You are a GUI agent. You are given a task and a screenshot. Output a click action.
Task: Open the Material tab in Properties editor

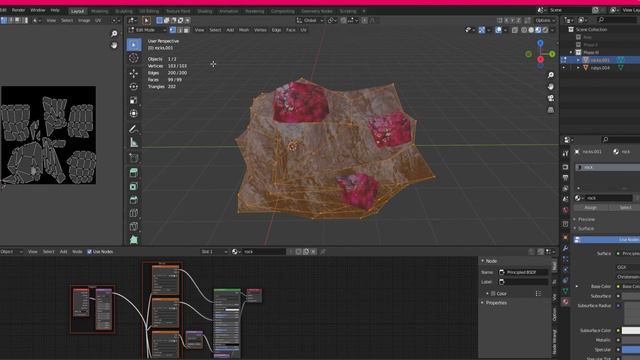565,301
